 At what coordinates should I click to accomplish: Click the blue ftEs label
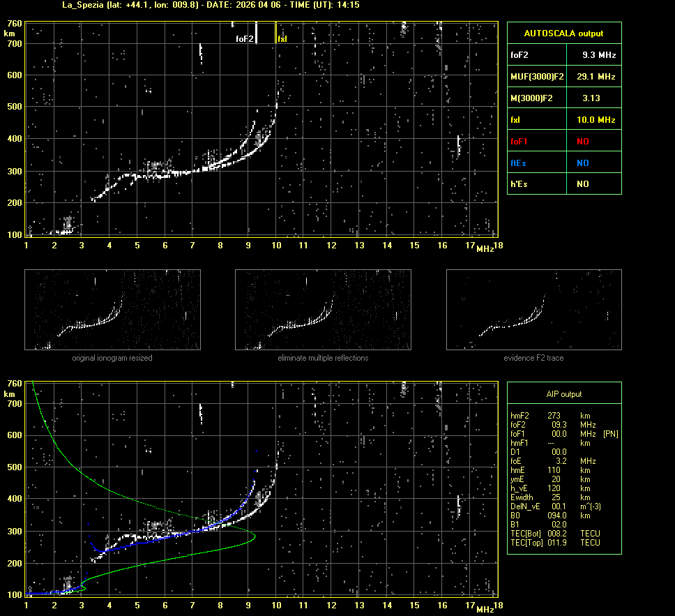point(518,163)
